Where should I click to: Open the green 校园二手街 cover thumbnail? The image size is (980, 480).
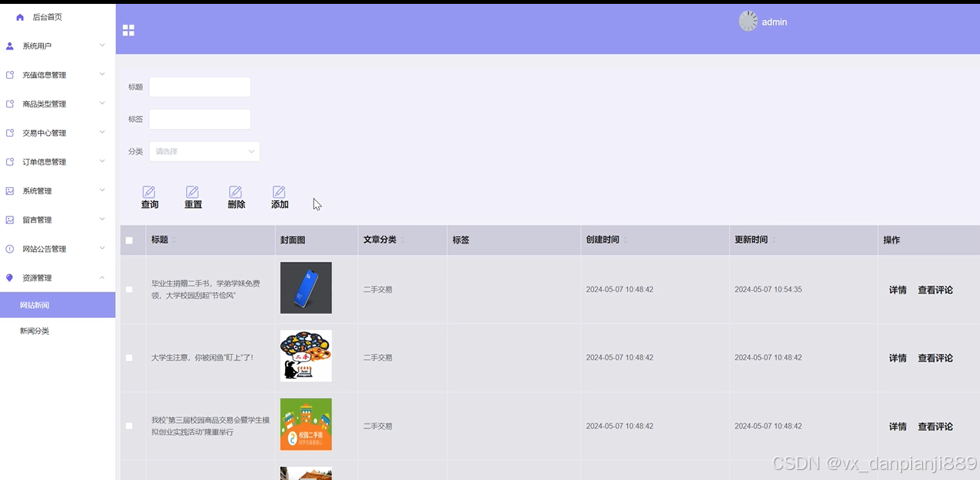(x=306, y=424)
